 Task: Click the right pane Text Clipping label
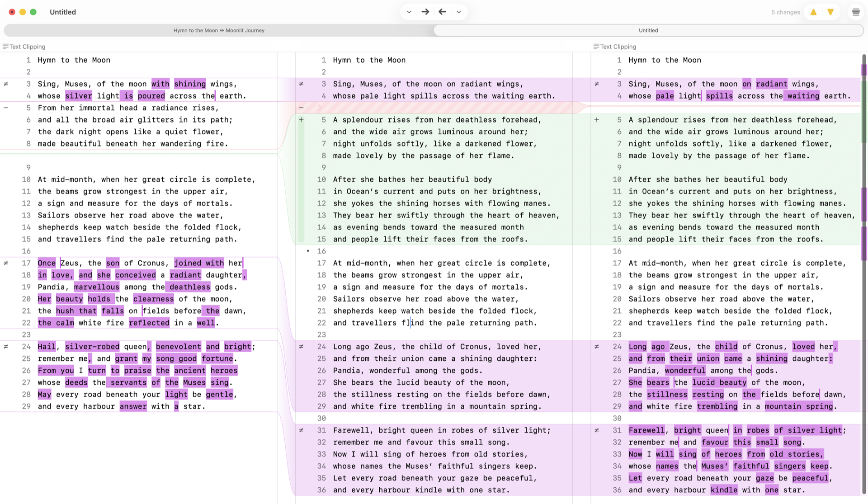[618, 47]
